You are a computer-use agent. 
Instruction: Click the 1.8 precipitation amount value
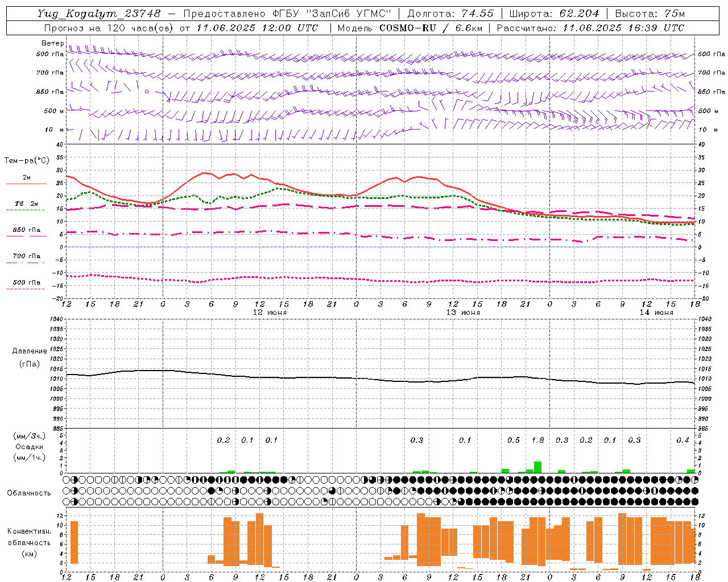coord(537,440)
